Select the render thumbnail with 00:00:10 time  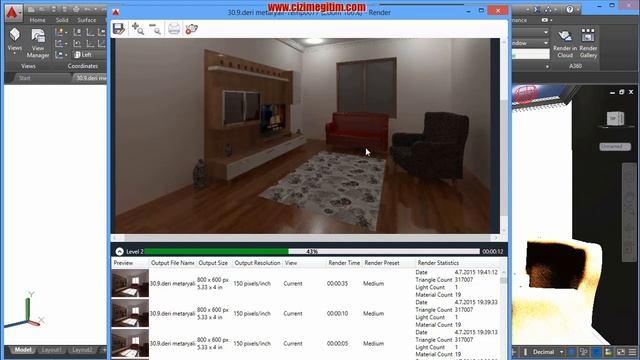point(130,313)
